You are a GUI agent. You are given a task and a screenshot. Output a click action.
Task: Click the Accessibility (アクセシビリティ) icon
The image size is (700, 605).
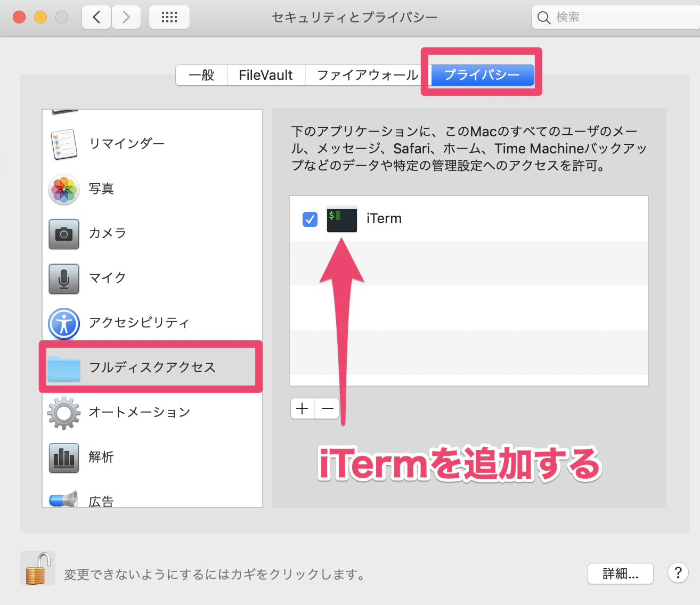tap(64, 323)
